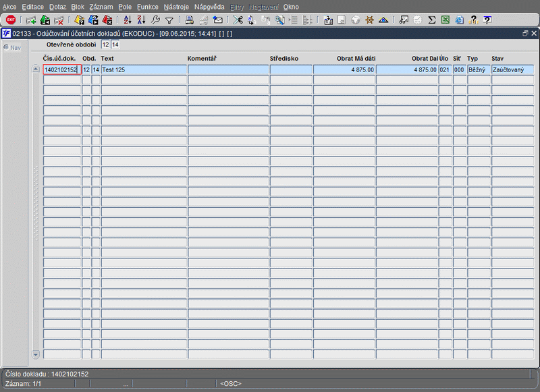Click the Typ cell 'Běžný'

[479, 69]
